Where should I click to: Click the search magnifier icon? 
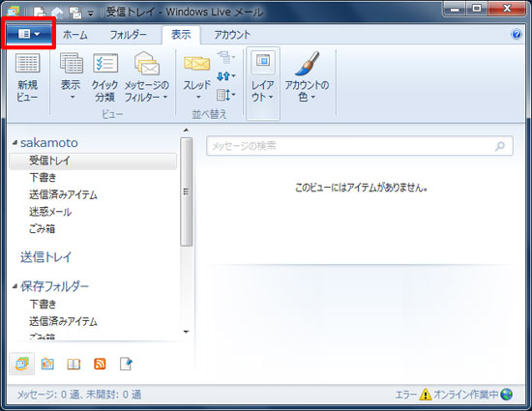tap(500, 146)
